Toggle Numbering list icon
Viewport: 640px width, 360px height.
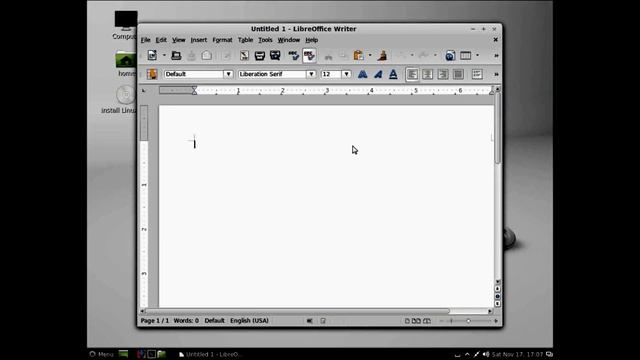tap(477, 74)
